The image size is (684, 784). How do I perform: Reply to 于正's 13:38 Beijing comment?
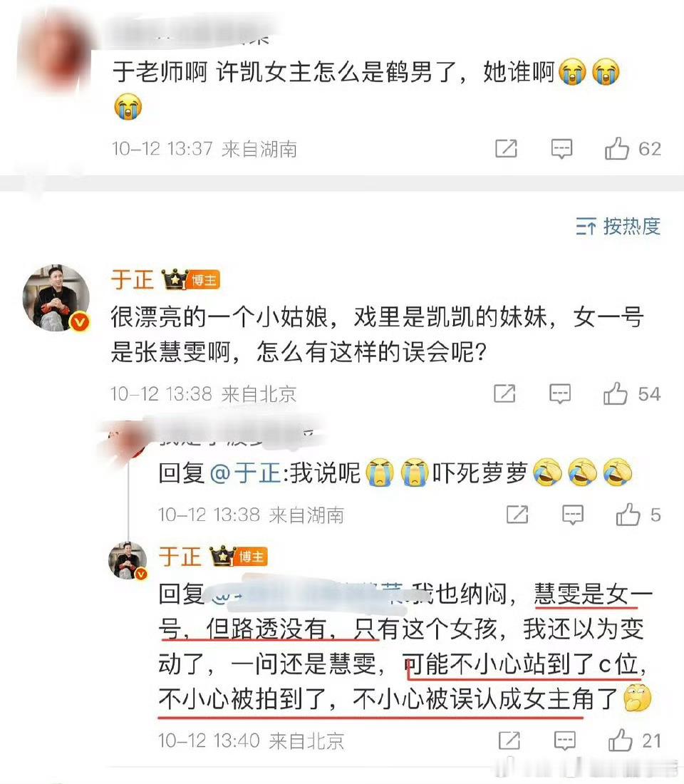560,394
